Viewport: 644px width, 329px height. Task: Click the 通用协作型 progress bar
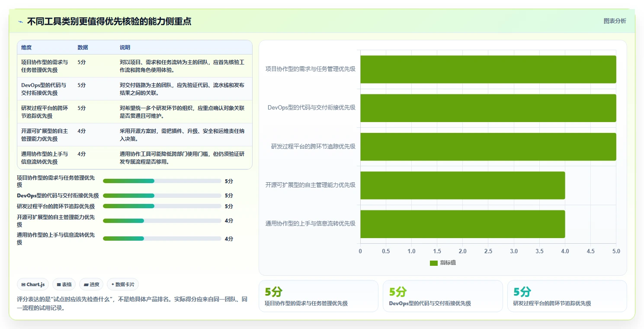pyautogui.click(x=162, y=239)
